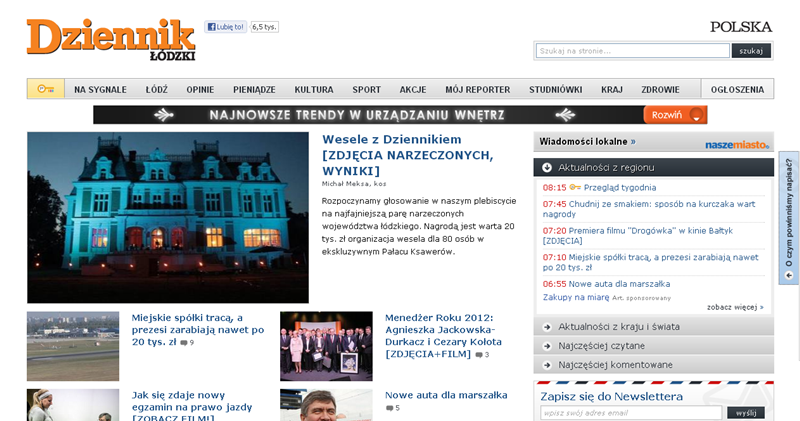
Task: Click comment icon below Nowe auta dla marszałka
Action: pyautogui.click(x=389, y=408)
